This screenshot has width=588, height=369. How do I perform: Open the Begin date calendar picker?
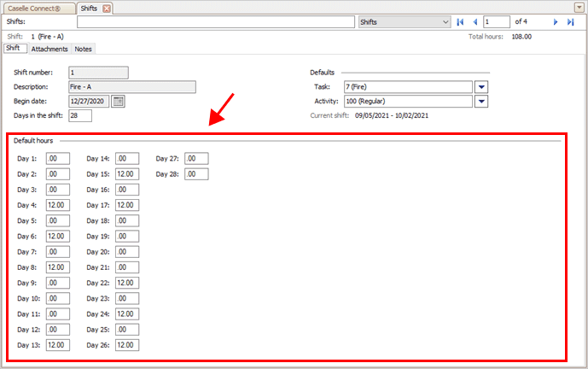tap(118, 101)
